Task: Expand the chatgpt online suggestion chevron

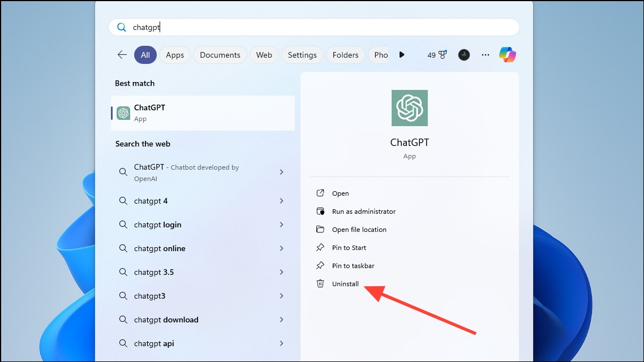Action: point(281,248)
